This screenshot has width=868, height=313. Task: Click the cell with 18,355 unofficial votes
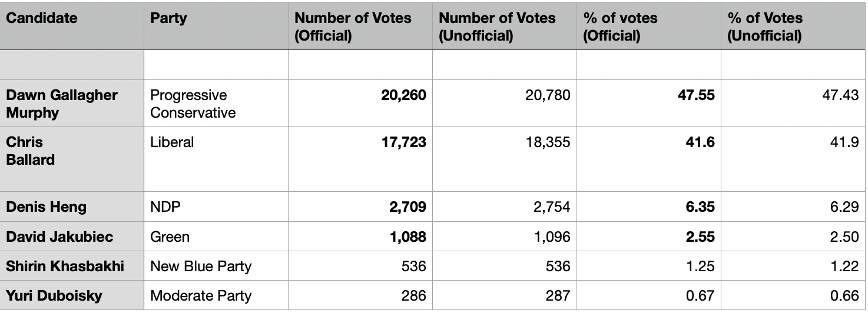505,159
